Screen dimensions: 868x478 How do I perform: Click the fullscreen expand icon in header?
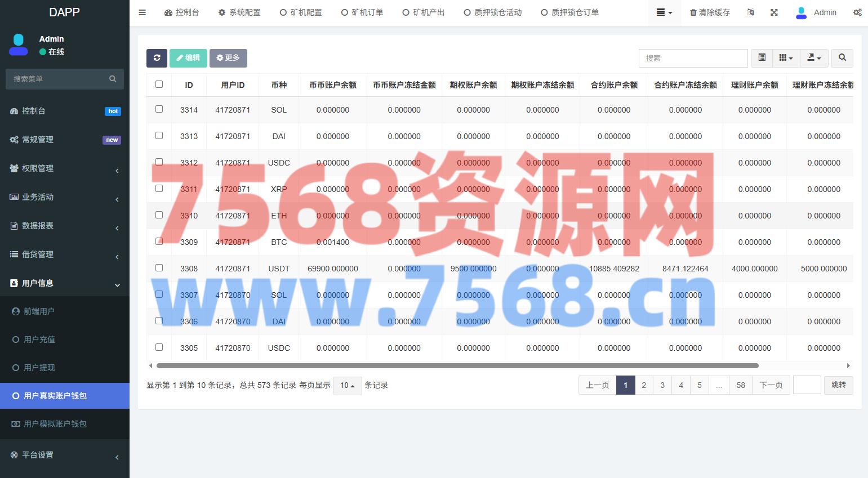(x=774, y=12)
